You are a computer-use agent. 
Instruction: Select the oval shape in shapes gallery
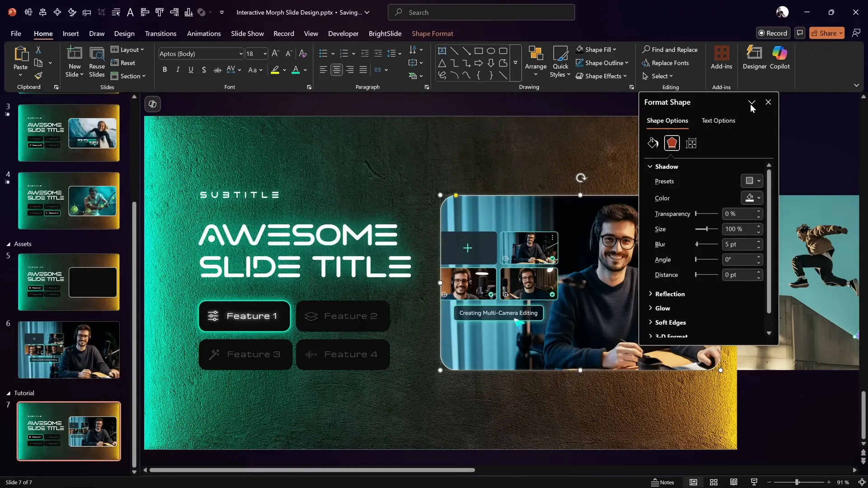[491, 51]
